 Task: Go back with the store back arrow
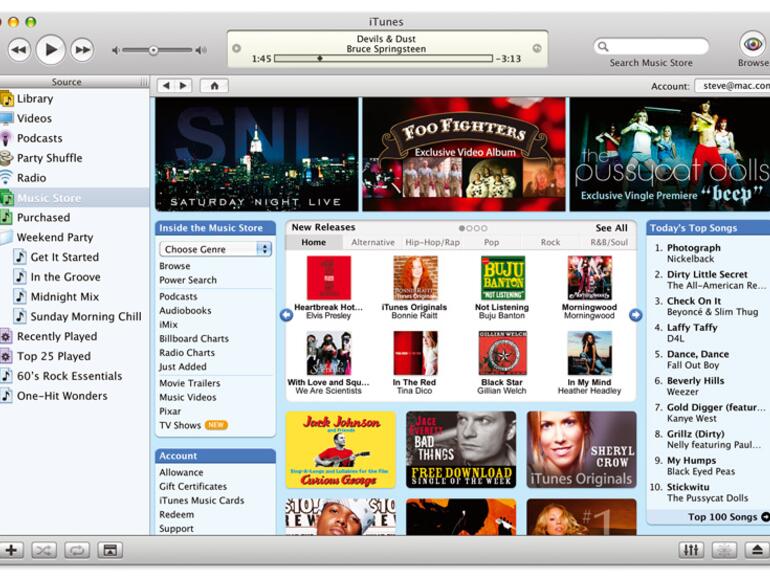pyautogui.click(x=166, y=85)
